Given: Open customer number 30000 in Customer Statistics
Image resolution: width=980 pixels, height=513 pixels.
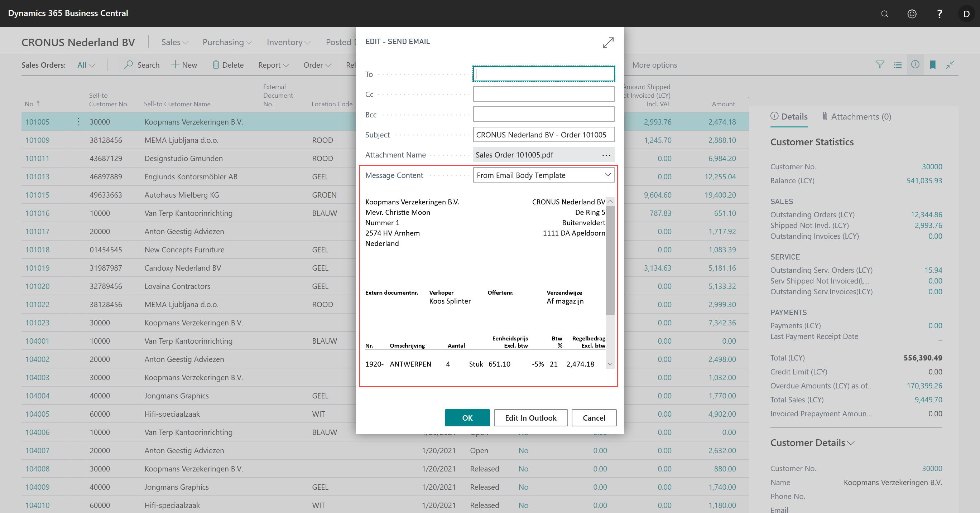Looking at the screenshot, I should 932,166.
